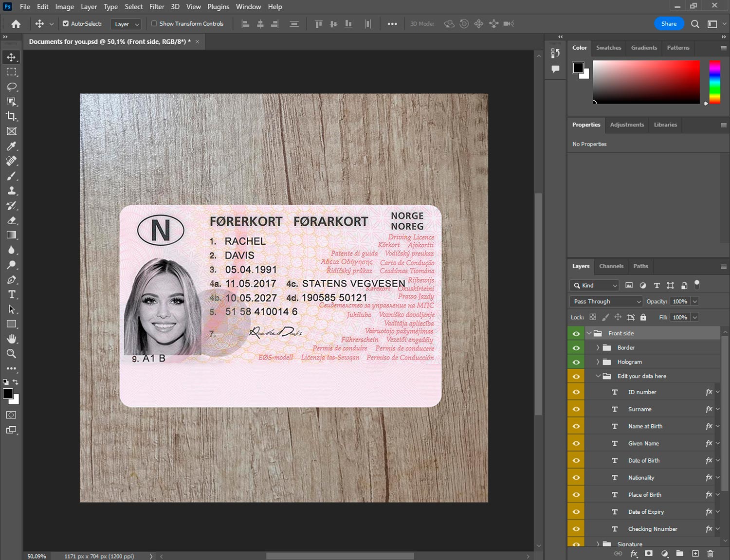Select the Lasso tool
Viewport: 730px width, 560px height.
(x=12, y=87)
